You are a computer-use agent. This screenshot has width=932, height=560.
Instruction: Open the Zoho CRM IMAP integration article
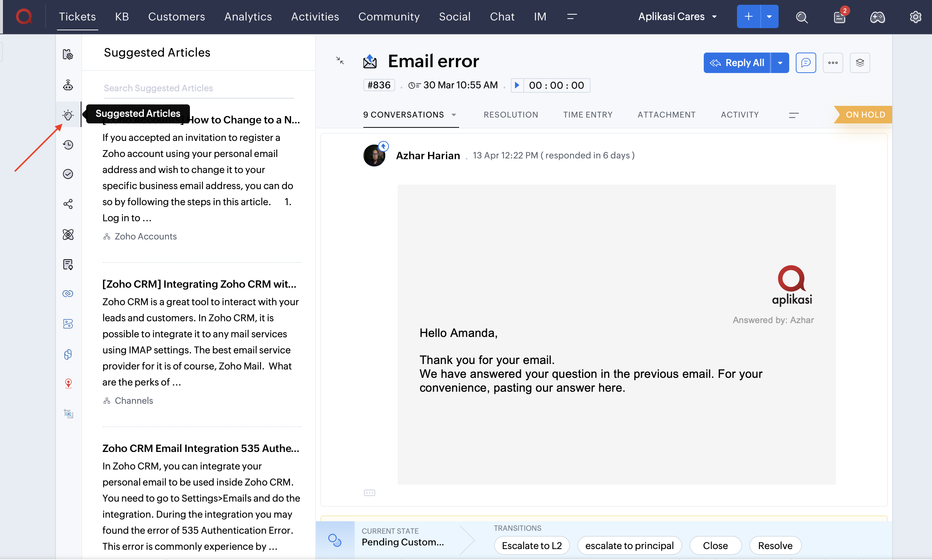tap(199, 284)
